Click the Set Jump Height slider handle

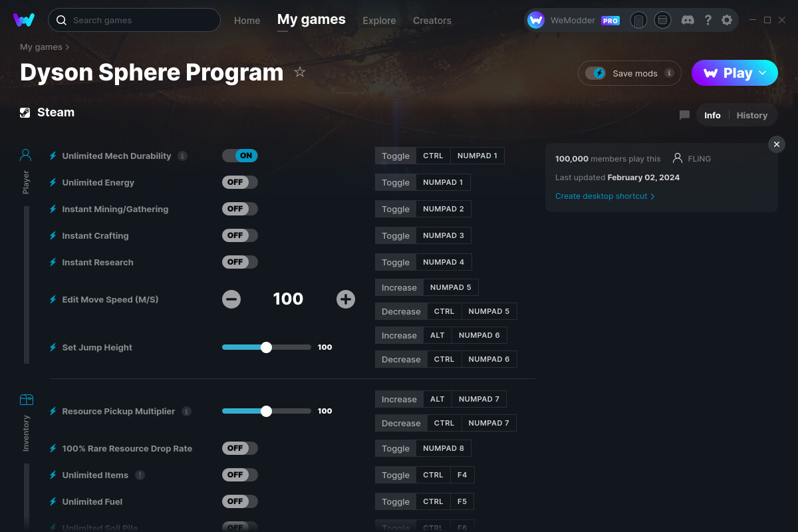pyautogui.click(x=266, y=347)
